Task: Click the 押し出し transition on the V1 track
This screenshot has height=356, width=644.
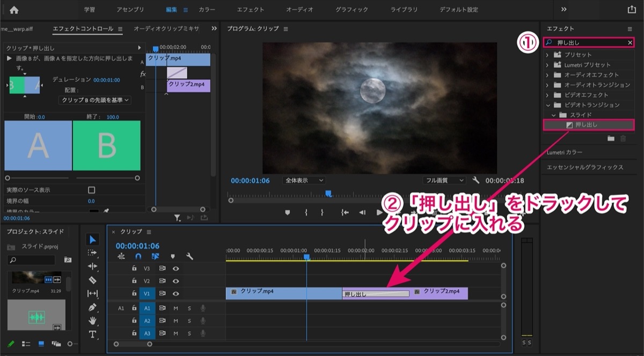Action: (x=376, y=293)
